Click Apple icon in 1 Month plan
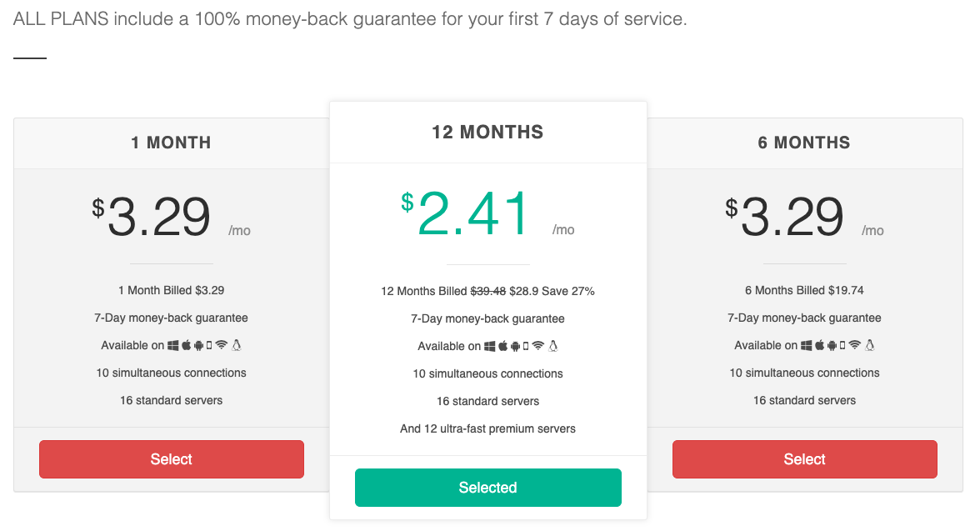 click(187, 345)
